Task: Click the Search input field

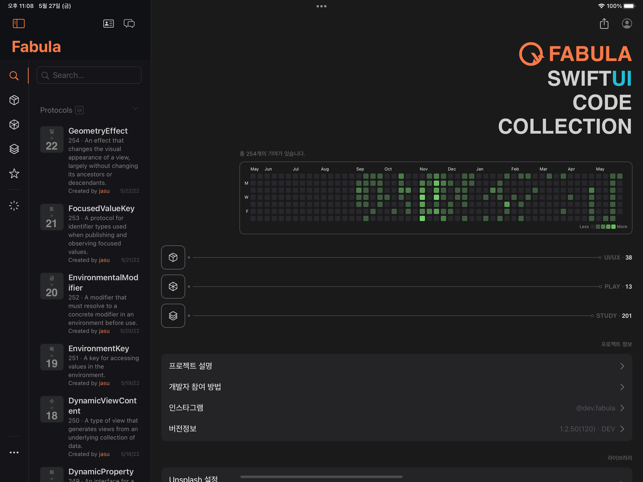Action: coord(90,75)
